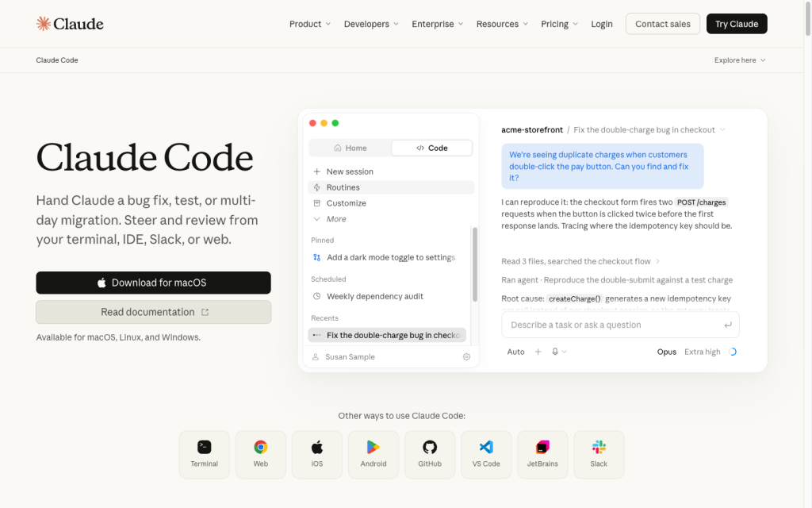The width and height of the screenshot is (812, 508).
Task: Select the iOS Apple icon card
Action: pos(317,455)
